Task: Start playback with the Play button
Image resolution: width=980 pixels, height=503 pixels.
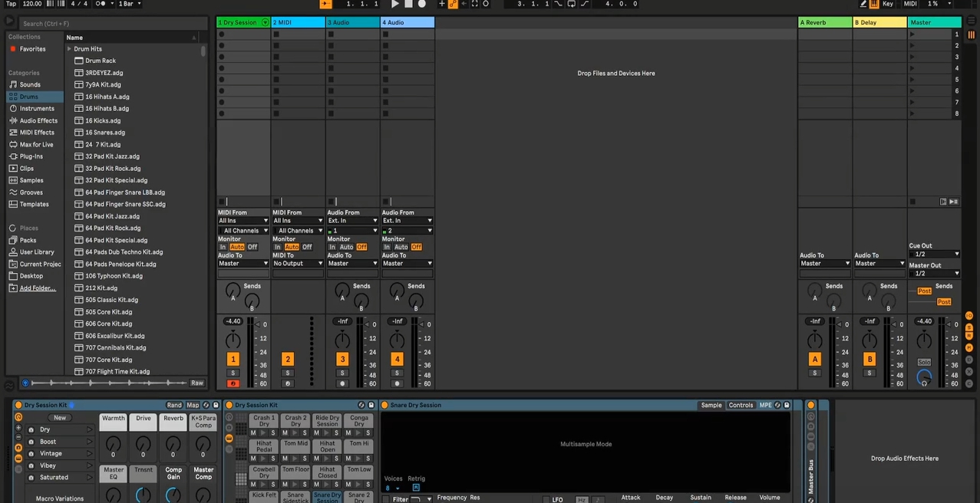Action: [x=395, y=4]
